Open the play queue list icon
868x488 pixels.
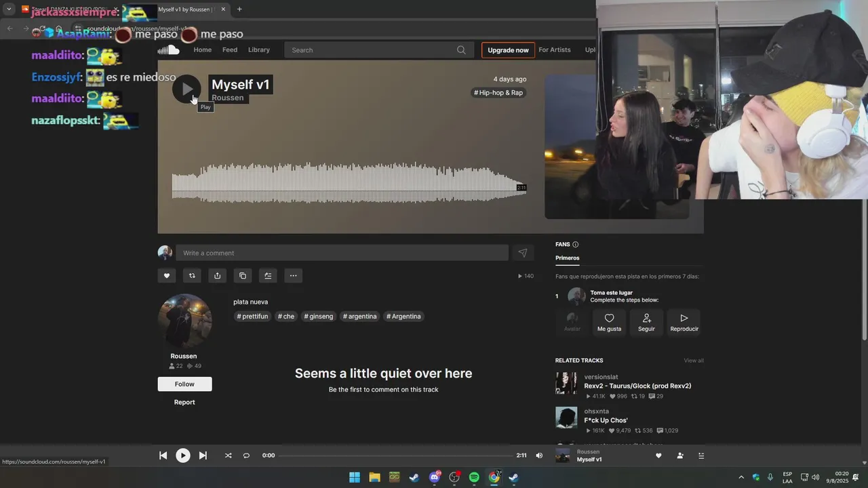point(701,455)
